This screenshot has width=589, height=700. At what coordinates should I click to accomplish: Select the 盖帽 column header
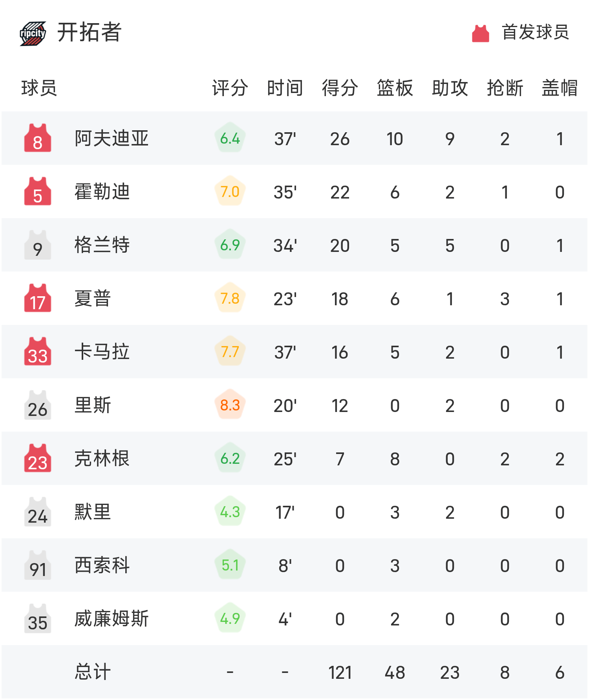click(560, 88)
